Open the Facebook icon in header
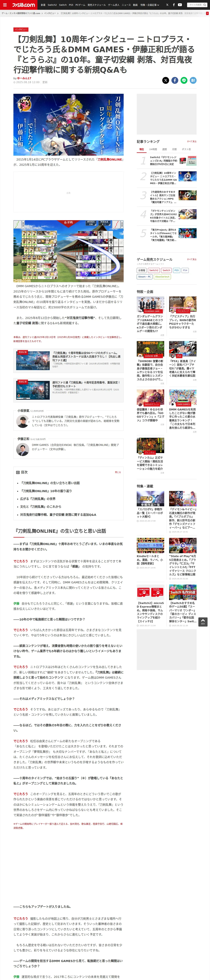Image resolution: width=210 pixels, height=980 pixels. [174, 5]
